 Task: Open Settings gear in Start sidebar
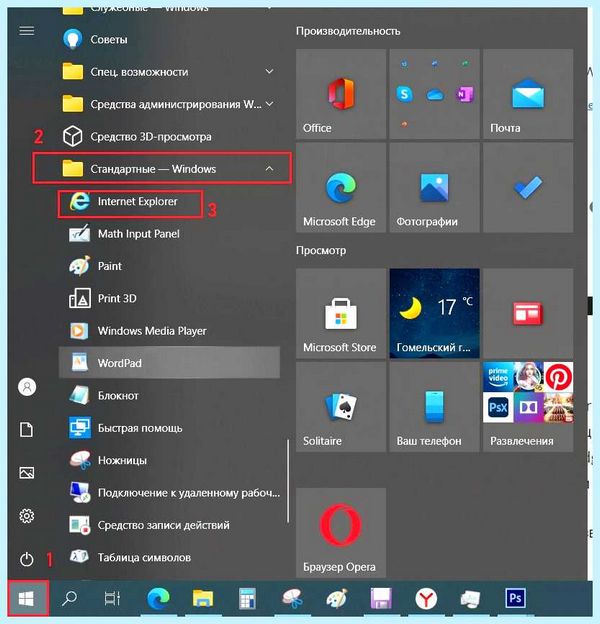coord(27,516)
